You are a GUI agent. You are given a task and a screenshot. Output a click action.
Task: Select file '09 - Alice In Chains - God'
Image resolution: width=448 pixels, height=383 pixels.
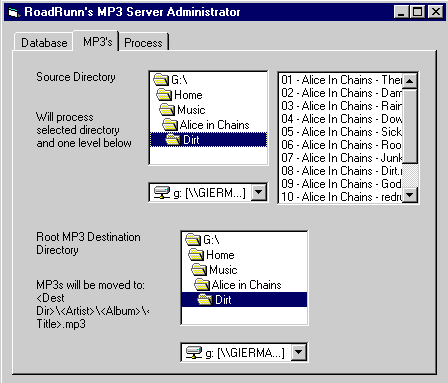click(x=341, y=184)
